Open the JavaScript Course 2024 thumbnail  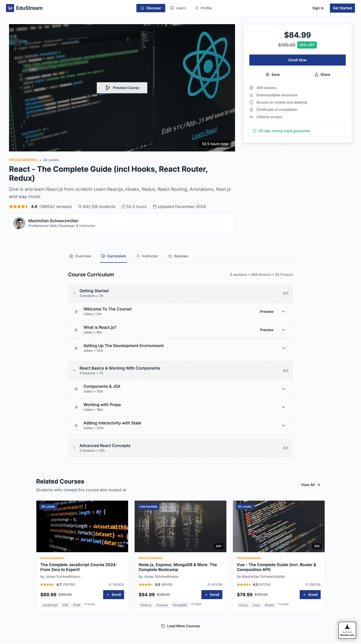coord(82,526)
